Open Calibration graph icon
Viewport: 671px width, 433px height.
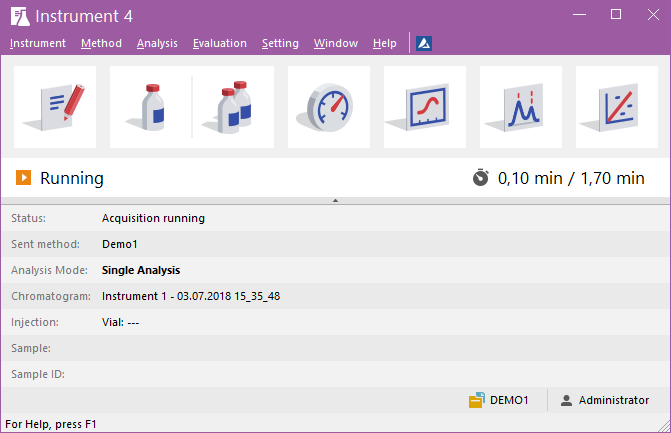pos(616,107)
